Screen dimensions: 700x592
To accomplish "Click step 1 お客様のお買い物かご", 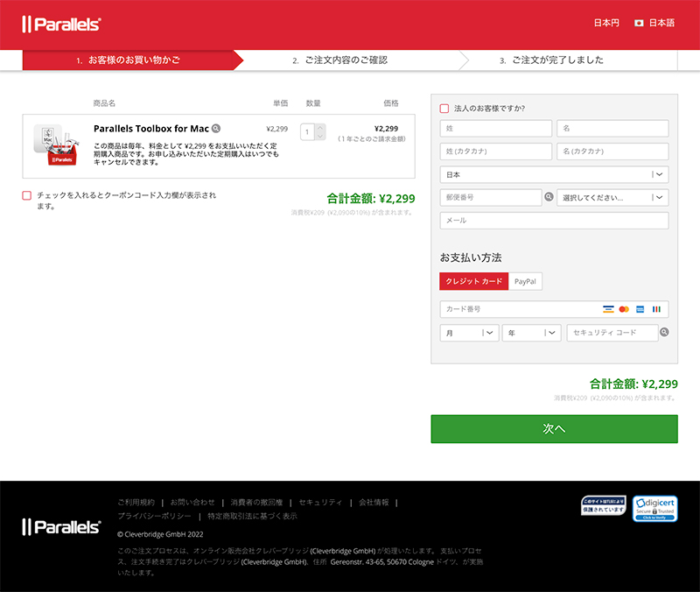I will 128,60.
